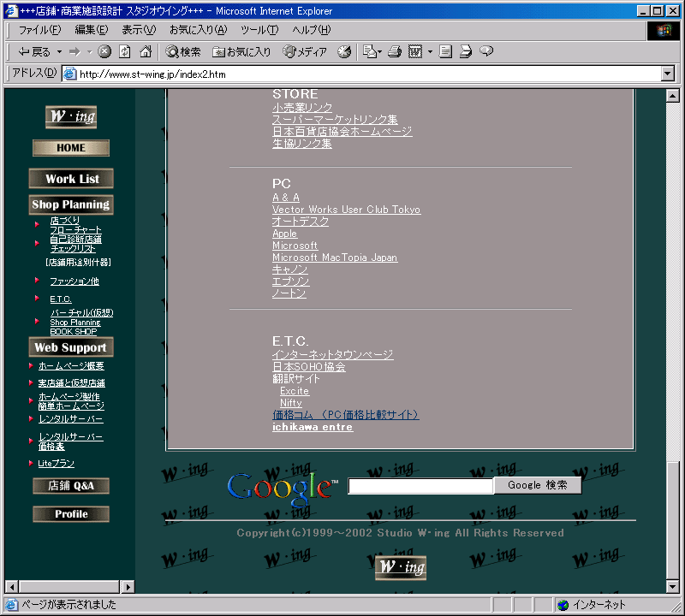Viewport: 685px width, 616px height.
Task: Open the Apple link
Action: point(284,234)
